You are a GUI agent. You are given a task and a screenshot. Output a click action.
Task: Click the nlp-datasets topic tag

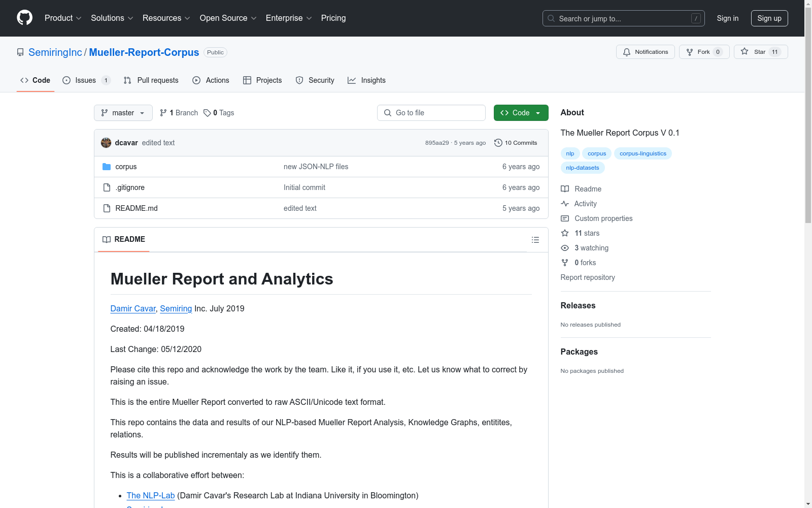point(583,168)
